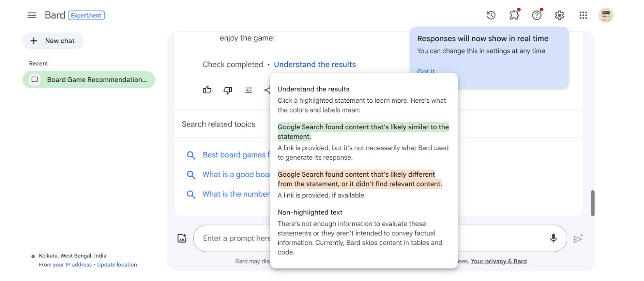
Task: Open the main navigation menu
Action: click(x=32, y=15)
